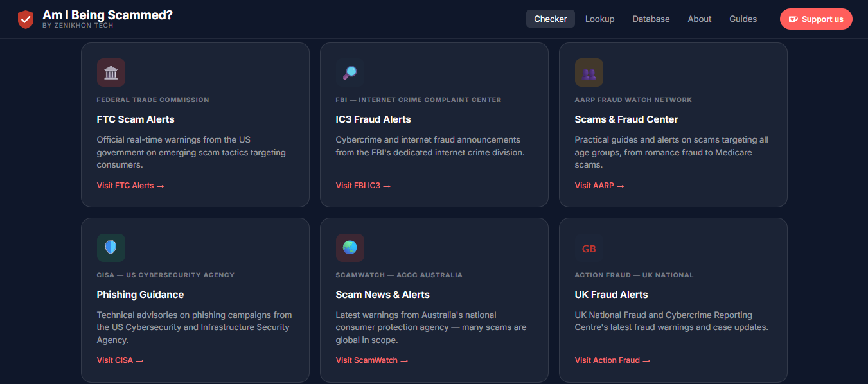This screenshot has width=868, height=384.
Task: Open the Database section
Action: coord(651,19)
